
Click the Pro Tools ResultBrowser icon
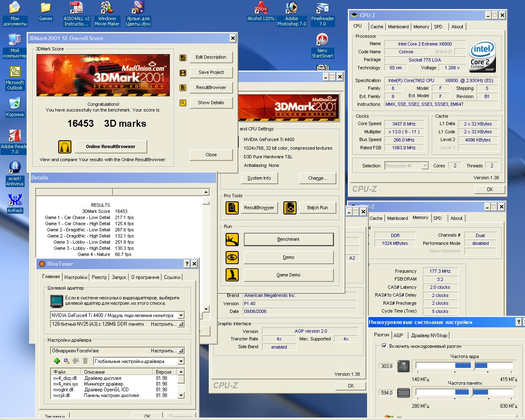tap(232, 208)
